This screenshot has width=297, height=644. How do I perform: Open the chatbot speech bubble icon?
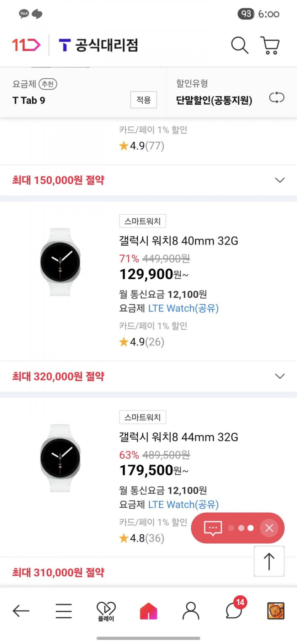[213, 528]
